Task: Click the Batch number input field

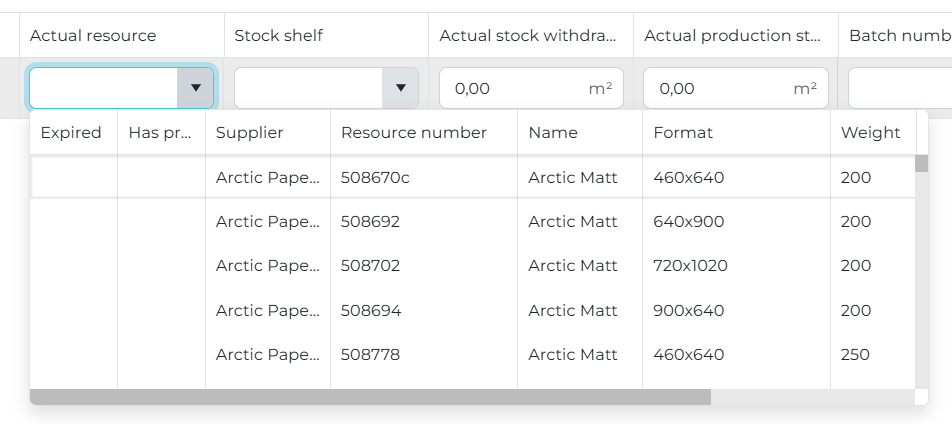Action: (x=900, y=88)
